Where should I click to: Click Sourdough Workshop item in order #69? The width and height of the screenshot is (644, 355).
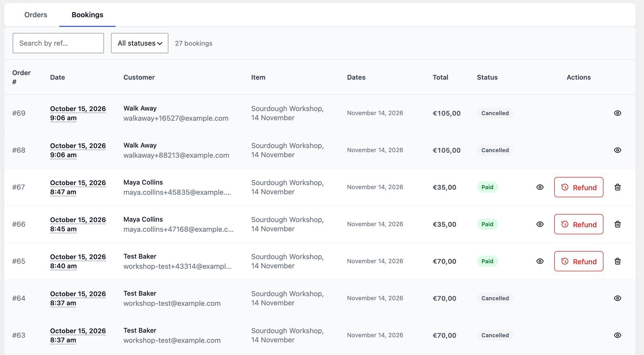(287, 113)
